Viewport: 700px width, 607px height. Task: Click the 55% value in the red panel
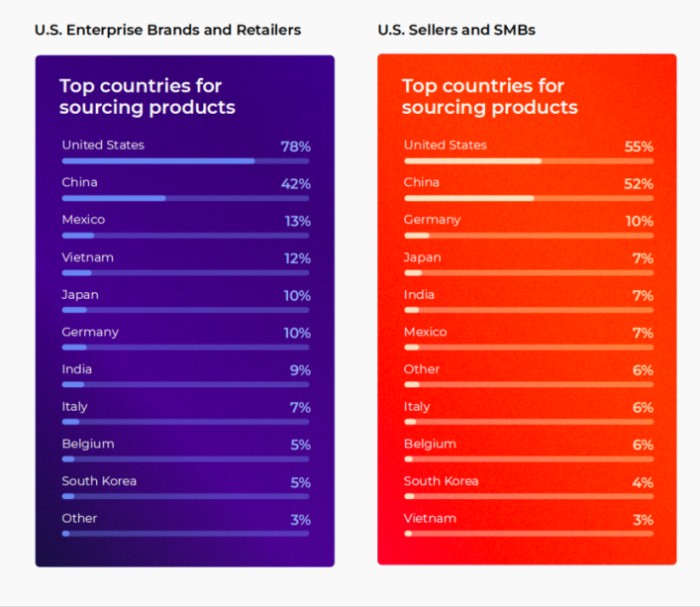639,147
